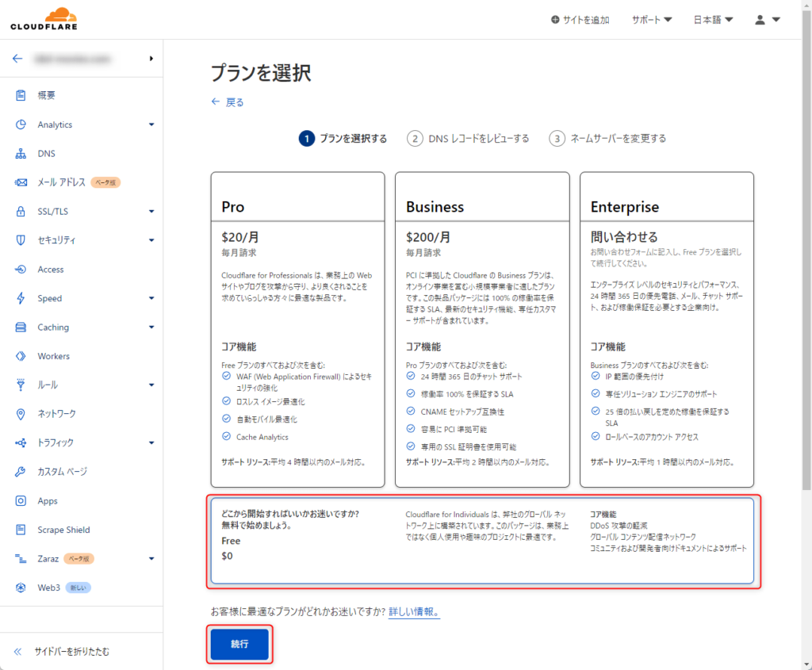Click the page vertical scrollbar
This screenshot has width=812, height=670.
click(806, 250)
